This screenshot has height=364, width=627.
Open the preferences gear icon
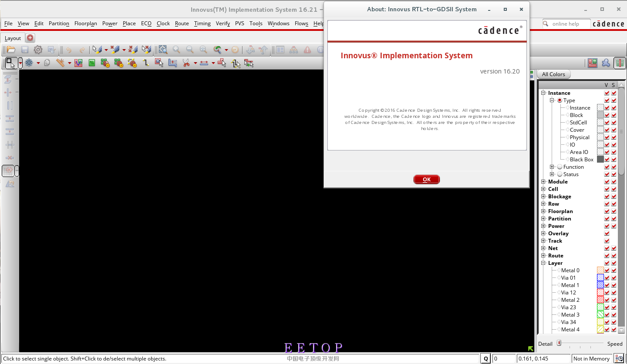pyautogui.click(x=38, y=50)
